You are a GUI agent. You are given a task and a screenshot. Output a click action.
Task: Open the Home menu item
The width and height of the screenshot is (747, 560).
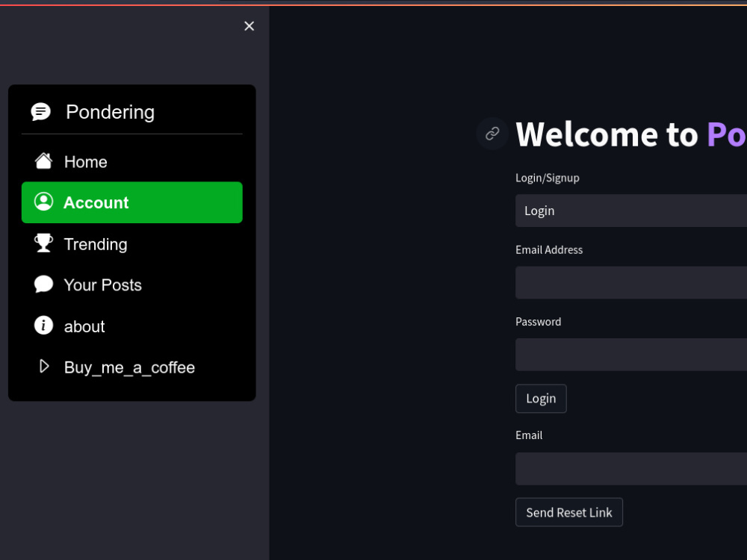click(132, 161)
